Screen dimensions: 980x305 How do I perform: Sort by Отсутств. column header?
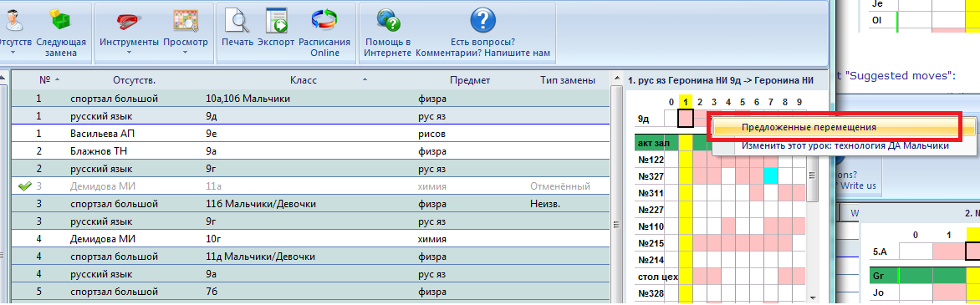coord(134,80)
